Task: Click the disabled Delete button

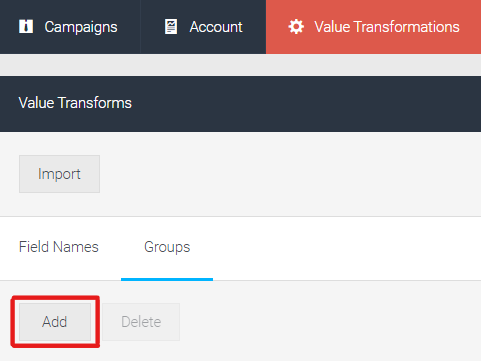Action: (x=141, y=322)
